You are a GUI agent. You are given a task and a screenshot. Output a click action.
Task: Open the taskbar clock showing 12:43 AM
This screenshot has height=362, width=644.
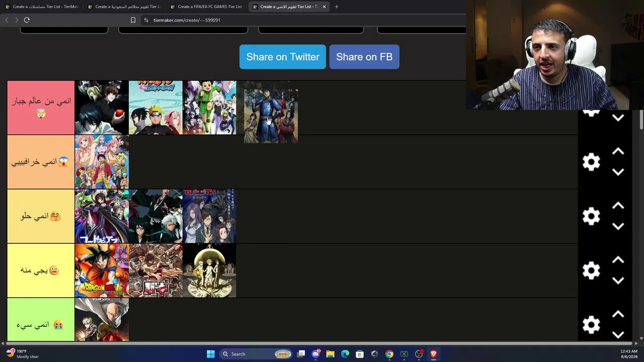(628, 354)
